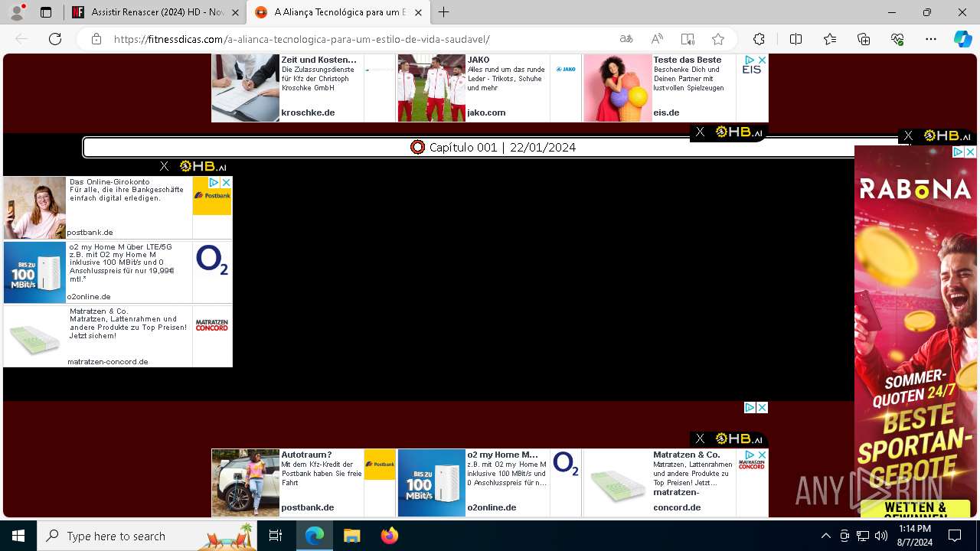Open matratzen-concord.de bottom banner ad
The height and width of the screenshot is (551, 980).
click(x=675, y=482)
